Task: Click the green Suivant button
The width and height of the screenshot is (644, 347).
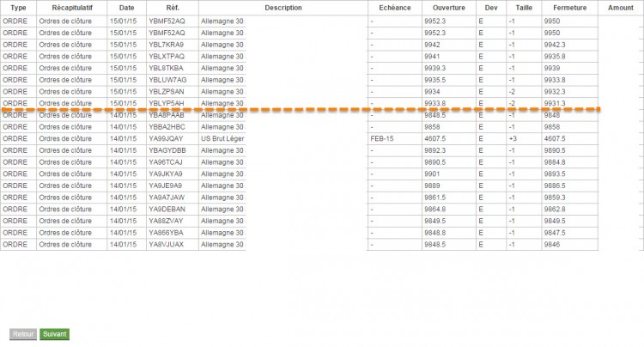Action: [x=55, y=334]
